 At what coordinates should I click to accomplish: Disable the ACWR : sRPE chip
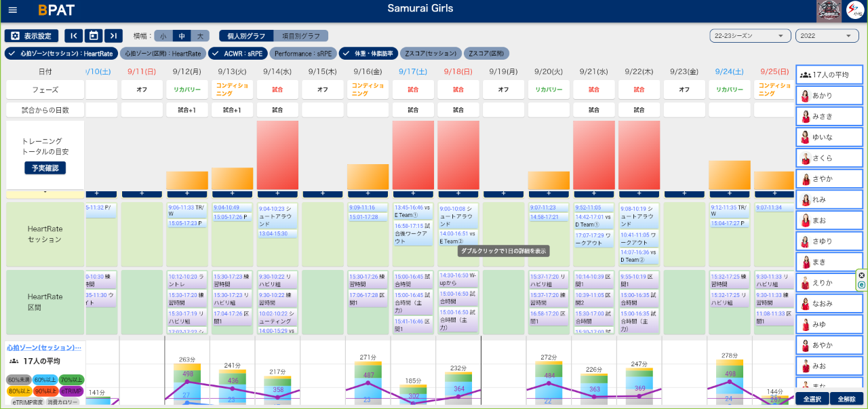237,54
